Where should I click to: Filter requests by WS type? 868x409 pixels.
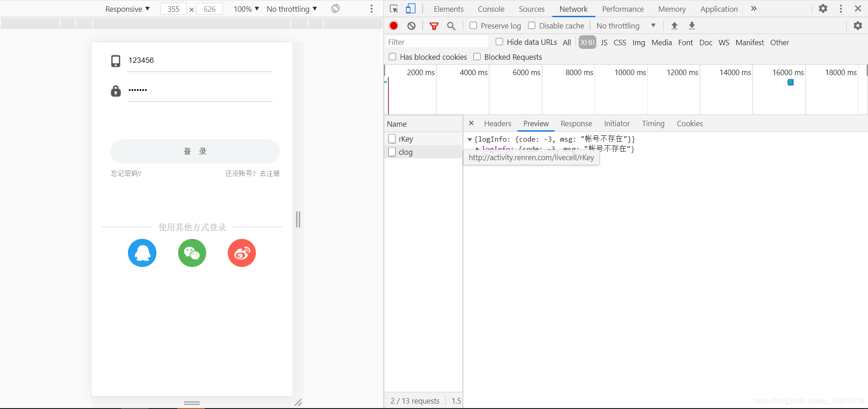724,43
